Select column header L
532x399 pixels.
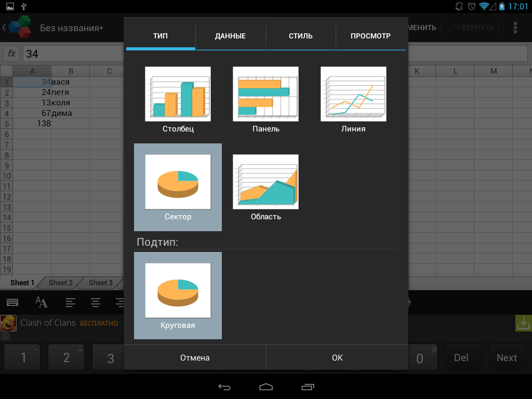455,71
